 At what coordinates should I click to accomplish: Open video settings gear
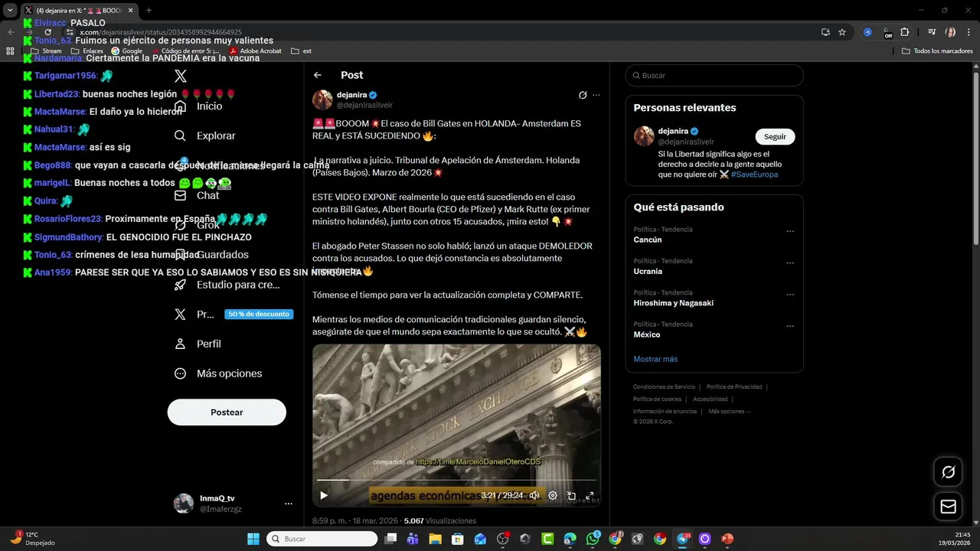[x=553, y=495]
